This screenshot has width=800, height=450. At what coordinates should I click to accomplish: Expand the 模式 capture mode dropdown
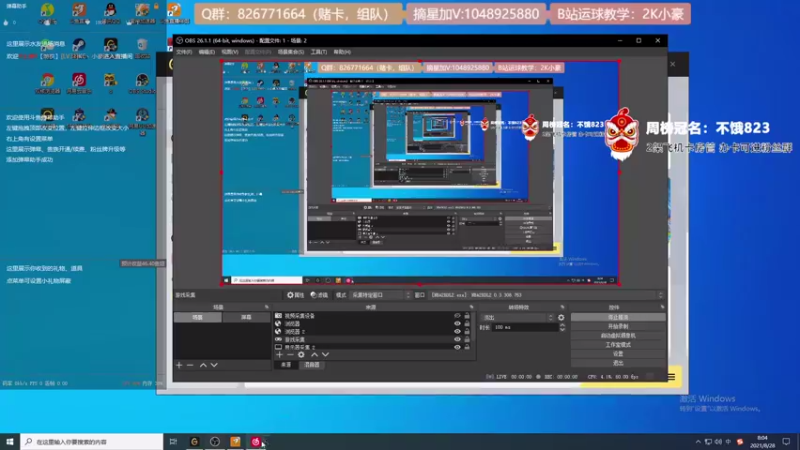380,295
